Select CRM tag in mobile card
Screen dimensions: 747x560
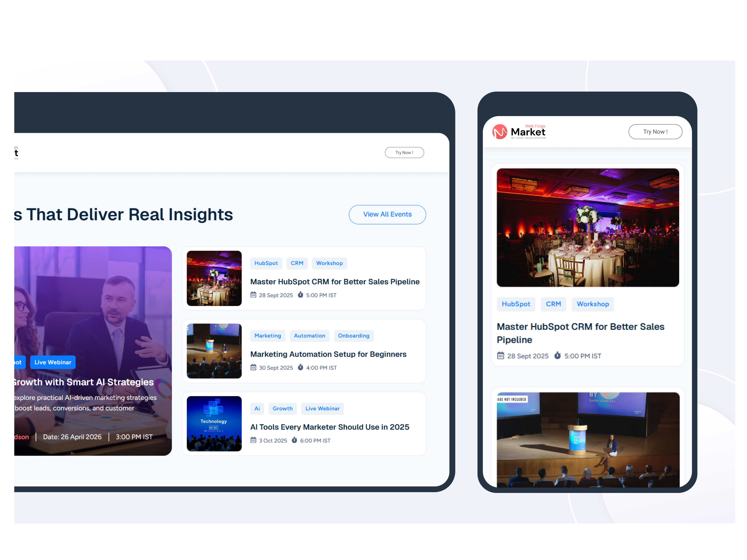coord(553,304)
